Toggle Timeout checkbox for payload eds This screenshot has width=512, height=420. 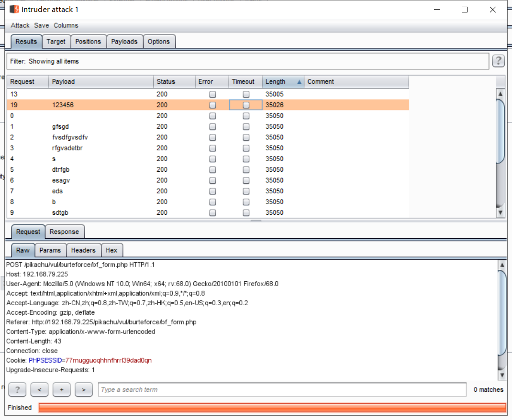click(246, 191)
